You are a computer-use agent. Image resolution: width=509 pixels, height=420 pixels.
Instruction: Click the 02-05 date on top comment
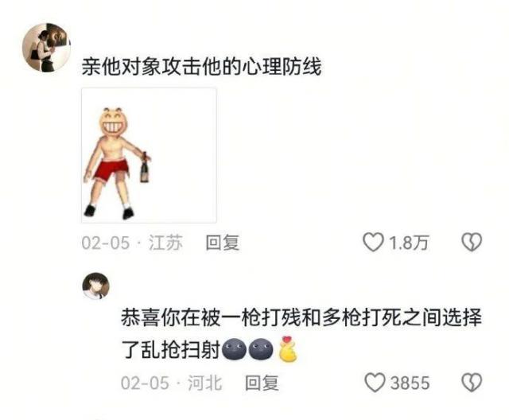point(106,243)
